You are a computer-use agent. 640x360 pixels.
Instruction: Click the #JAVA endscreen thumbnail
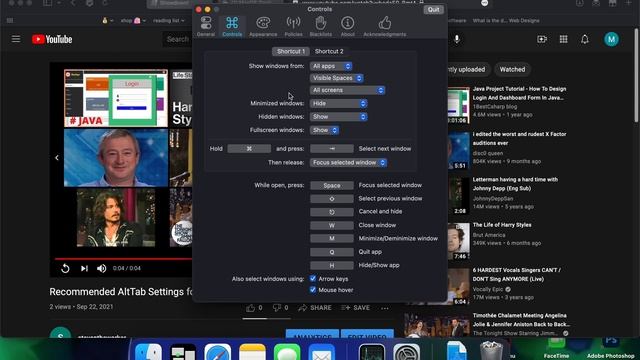pos(116,98)
